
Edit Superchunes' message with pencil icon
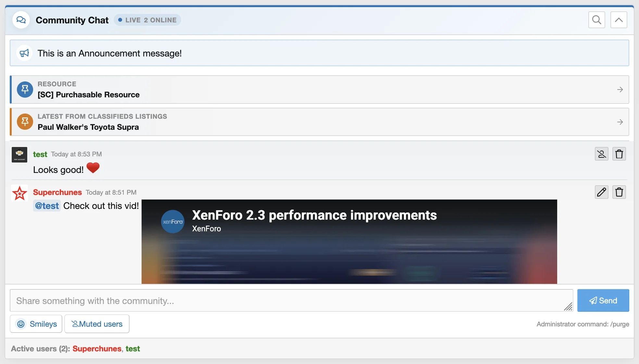pyautogui.click(x=601, y=192)
